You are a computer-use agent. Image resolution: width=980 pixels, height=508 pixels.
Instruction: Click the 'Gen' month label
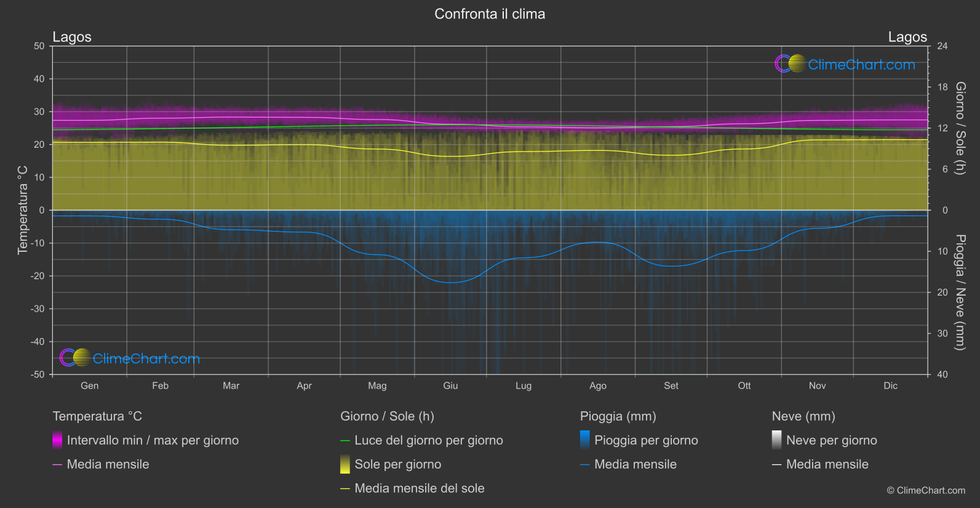tap(90, 385)
